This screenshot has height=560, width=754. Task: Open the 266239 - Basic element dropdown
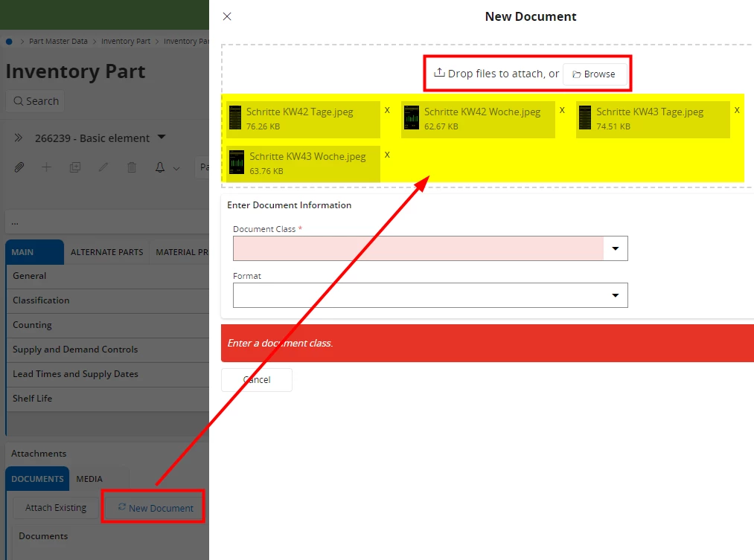(x=162, y=138)
